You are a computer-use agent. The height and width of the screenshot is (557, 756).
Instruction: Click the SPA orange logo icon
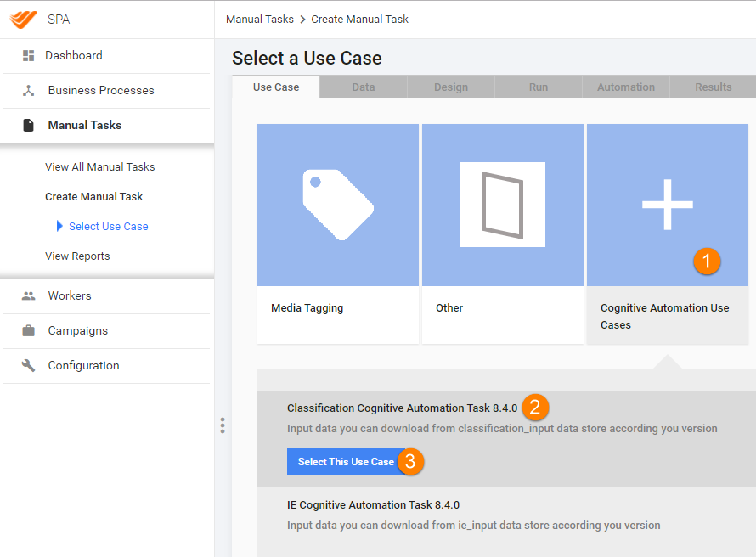tap(23, 20)
